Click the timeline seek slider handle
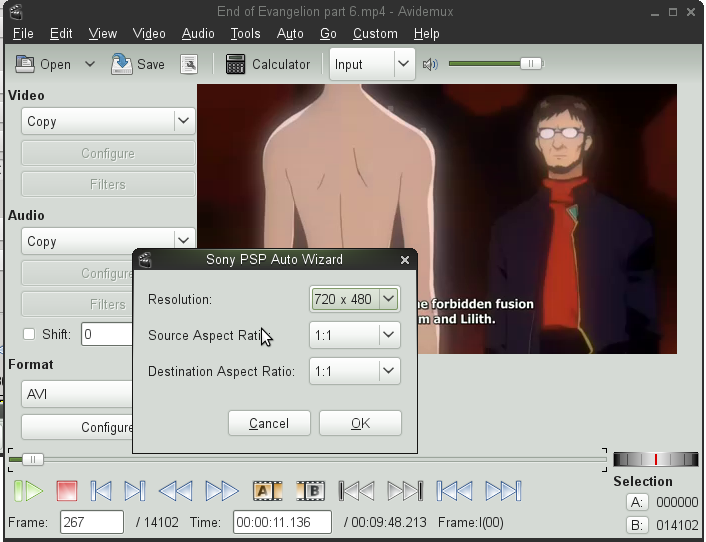This screenshot has height=542, width=706. pyautogui.click(x=32, y=460)
